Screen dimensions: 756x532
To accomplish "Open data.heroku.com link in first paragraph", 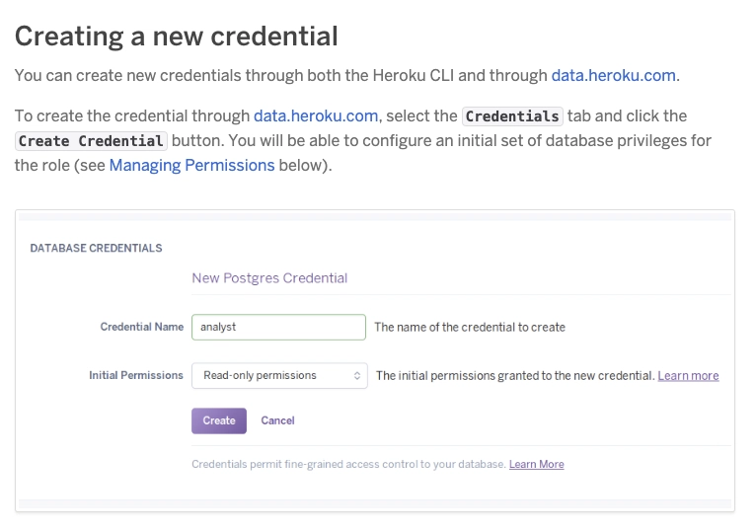I will click(613, 76).
